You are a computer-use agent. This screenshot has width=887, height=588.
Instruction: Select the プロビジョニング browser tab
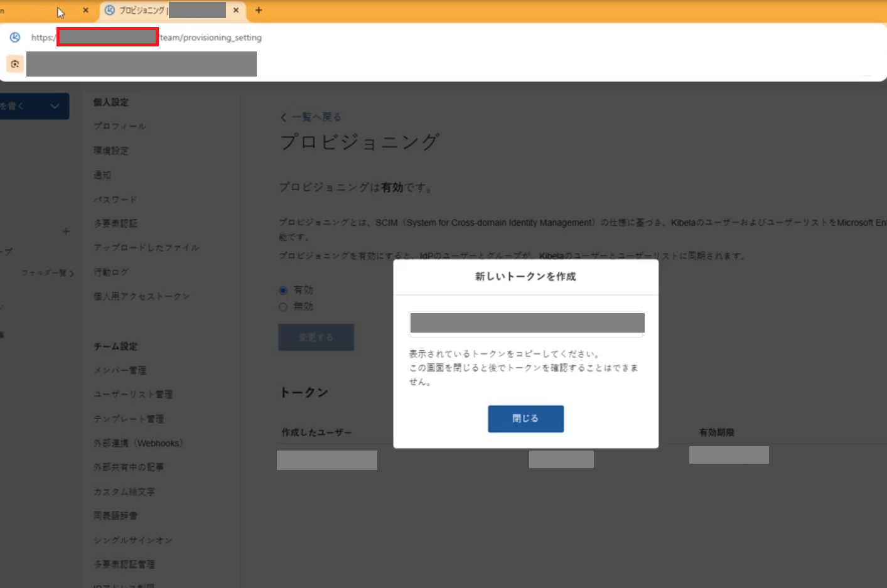click(173, 11)
